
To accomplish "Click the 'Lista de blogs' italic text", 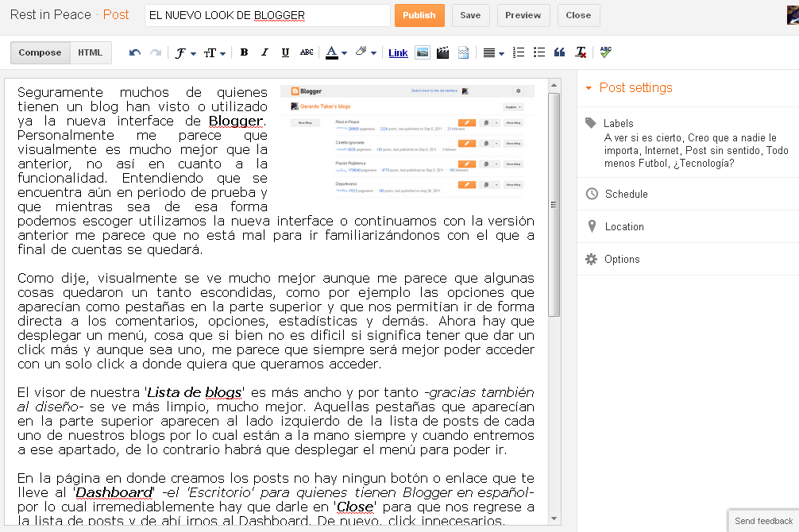I will (x=194, y=392).
